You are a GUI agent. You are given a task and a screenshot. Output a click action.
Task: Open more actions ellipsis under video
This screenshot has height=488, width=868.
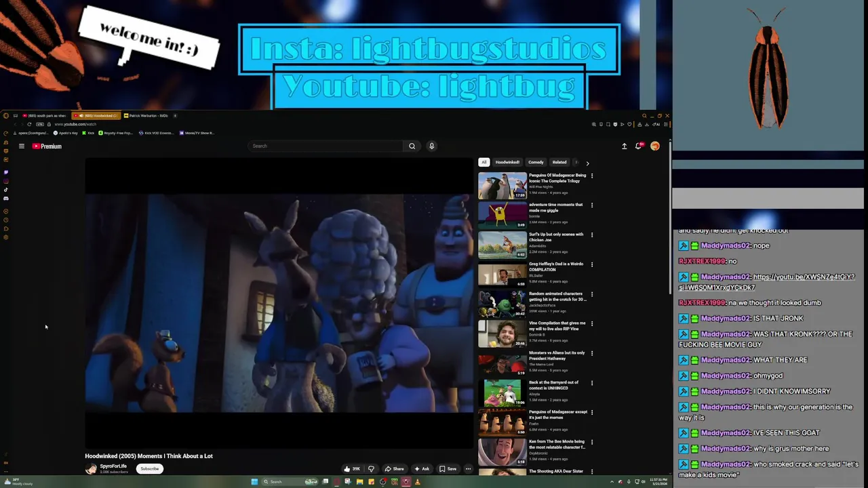[468, 468]
